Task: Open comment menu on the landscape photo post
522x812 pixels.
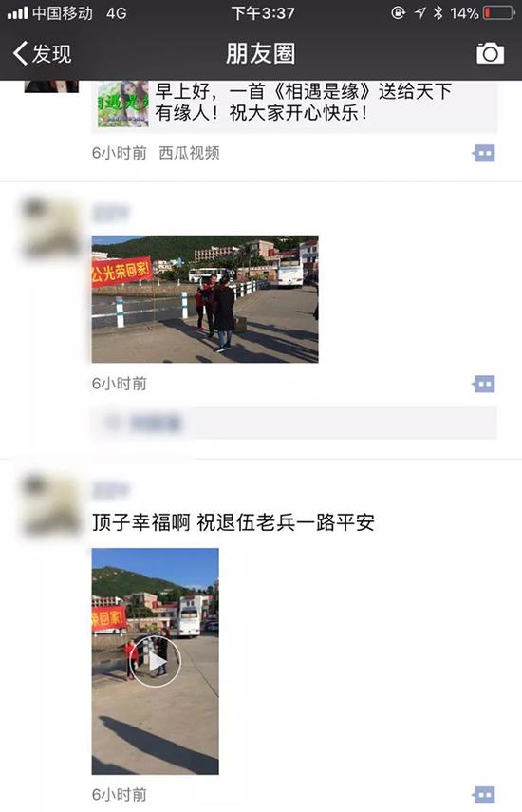Action: 484,385
